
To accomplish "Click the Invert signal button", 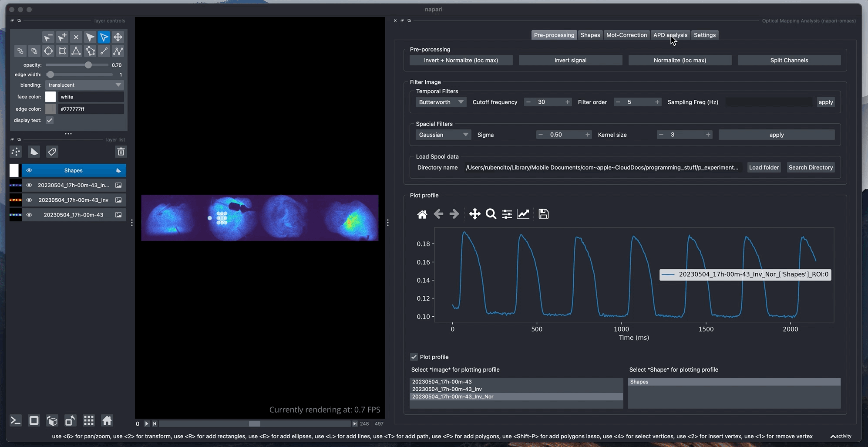I will click(570, 60).
